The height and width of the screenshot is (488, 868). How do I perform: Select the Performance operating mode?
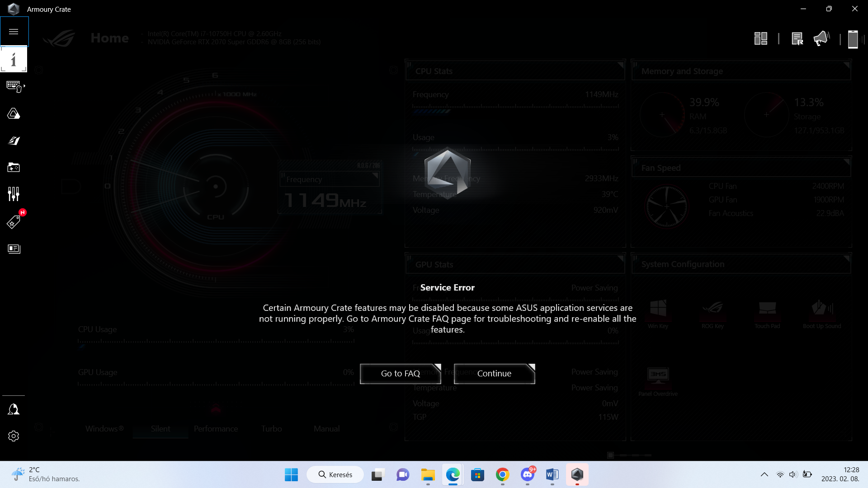[216, 429]
